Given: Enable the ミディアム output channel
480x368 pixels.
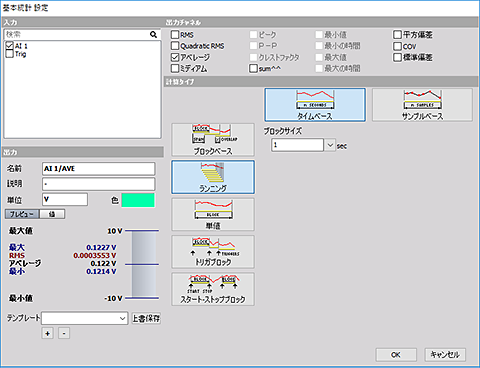Looking at the screenshot, I should 175,68.
